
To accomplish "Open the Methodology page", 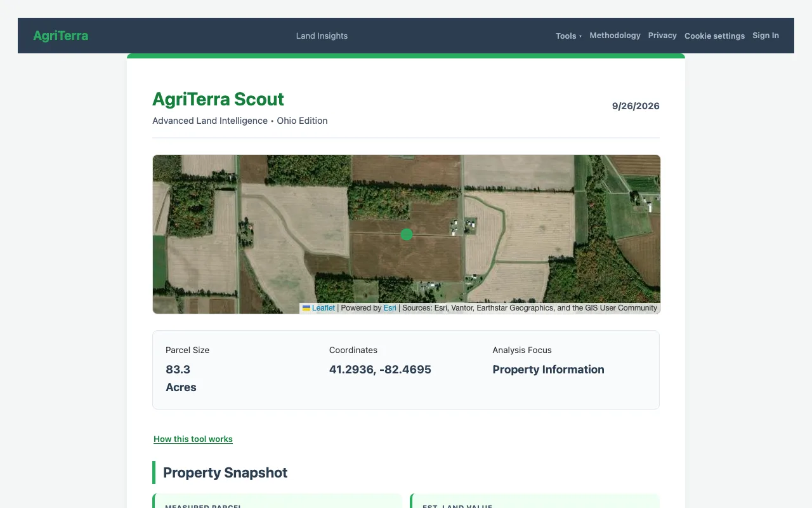I will tap(615, 36).
